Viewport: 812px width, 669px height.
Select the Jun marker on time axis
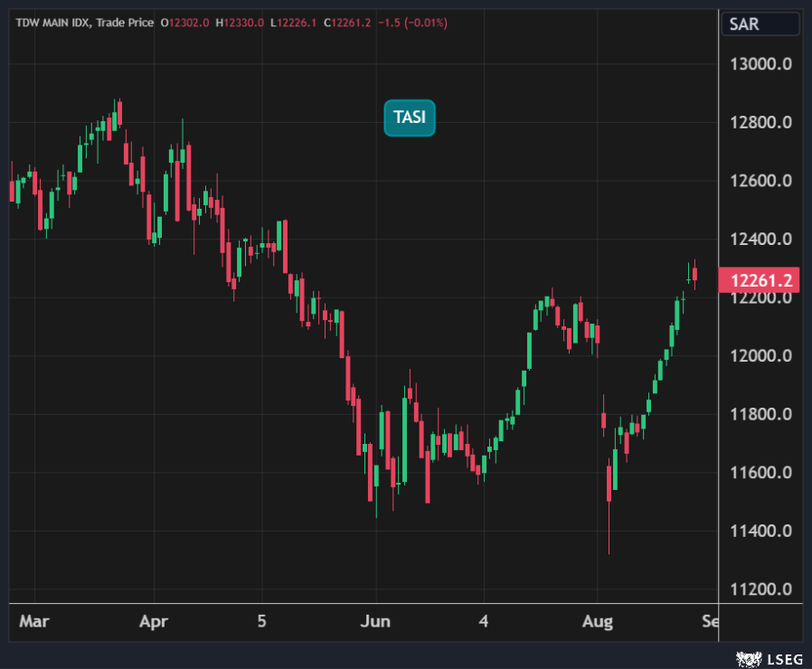point(375,622)
